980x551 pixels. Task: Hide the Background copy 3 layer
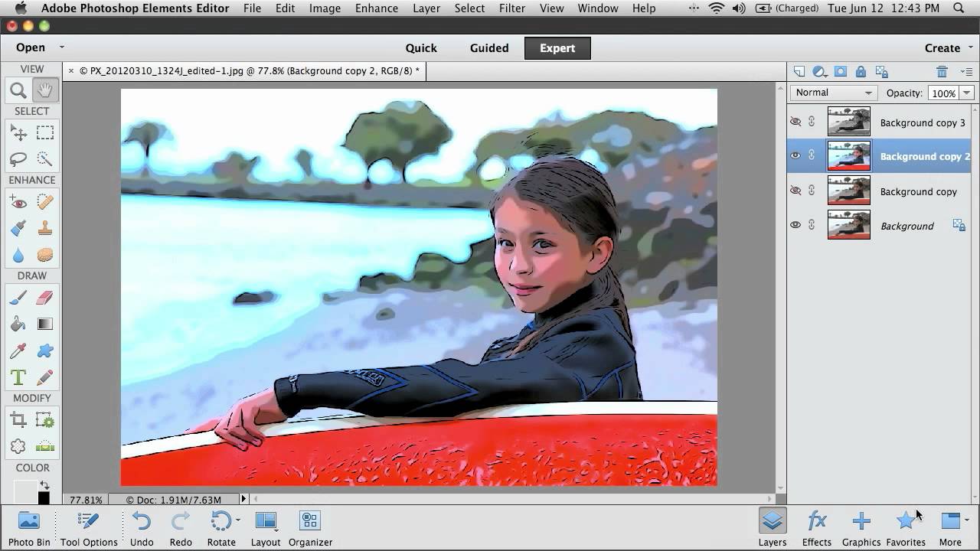795,121
